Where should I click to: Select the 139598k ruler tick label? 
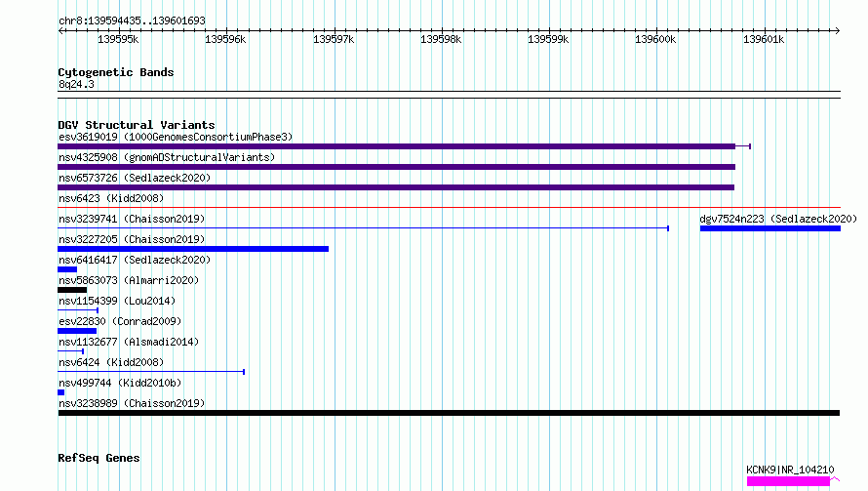[x=441, y=39]
